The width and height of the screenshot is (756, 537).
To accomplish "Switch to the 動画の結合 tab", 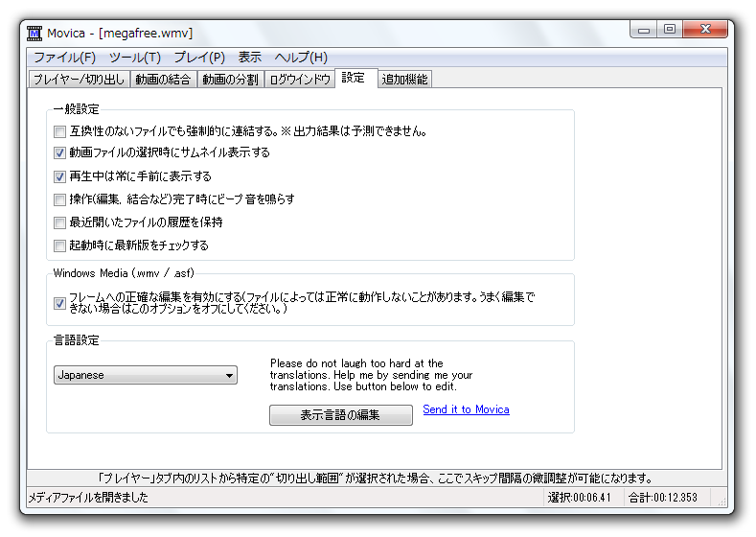I will (163, 80).
